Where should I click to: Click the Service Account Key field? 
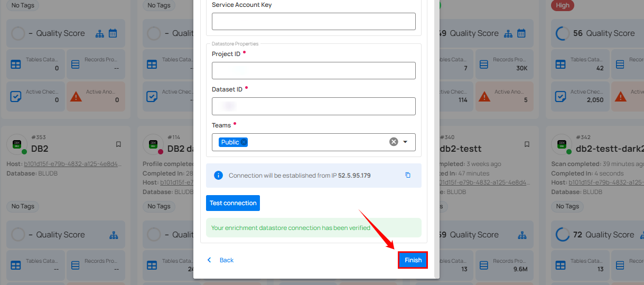[313, 22]
